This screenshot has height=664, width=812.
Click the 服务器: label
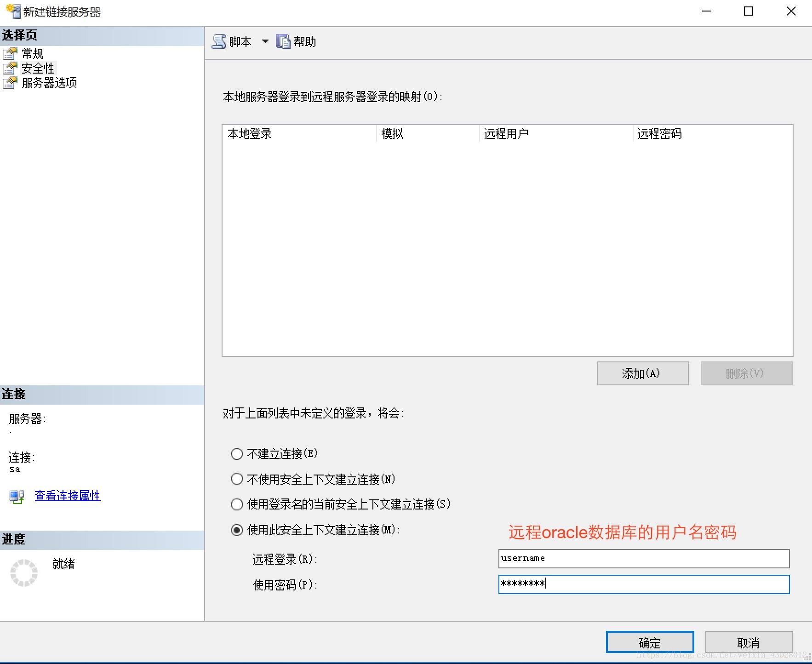28,419
